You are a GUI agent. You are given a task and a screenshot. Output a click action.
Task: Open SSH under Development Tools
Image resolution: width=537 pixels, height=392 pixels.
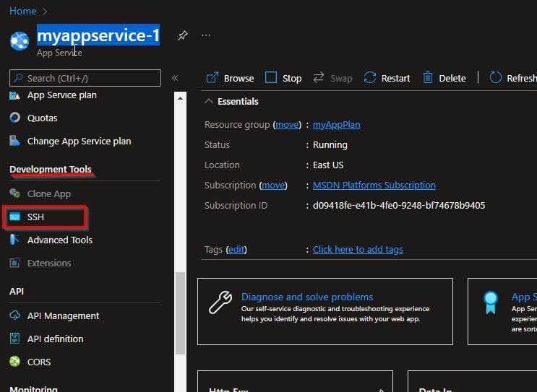click(36, 217)
